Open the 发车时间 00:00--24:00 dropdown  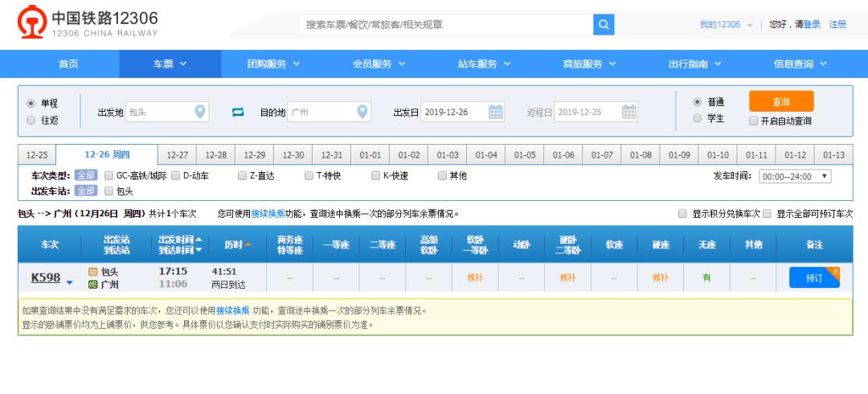pos(795,177)
